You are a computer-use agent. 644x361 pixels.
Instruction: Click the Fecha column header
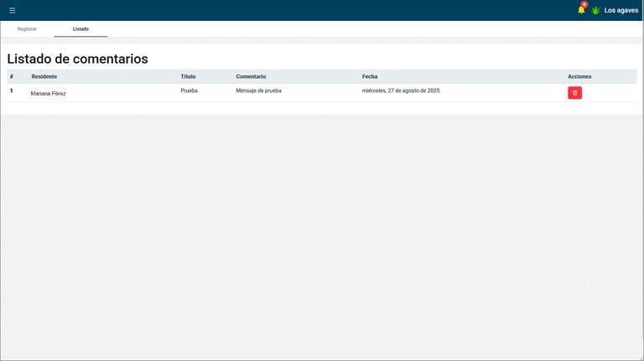(x=370, y=77)
